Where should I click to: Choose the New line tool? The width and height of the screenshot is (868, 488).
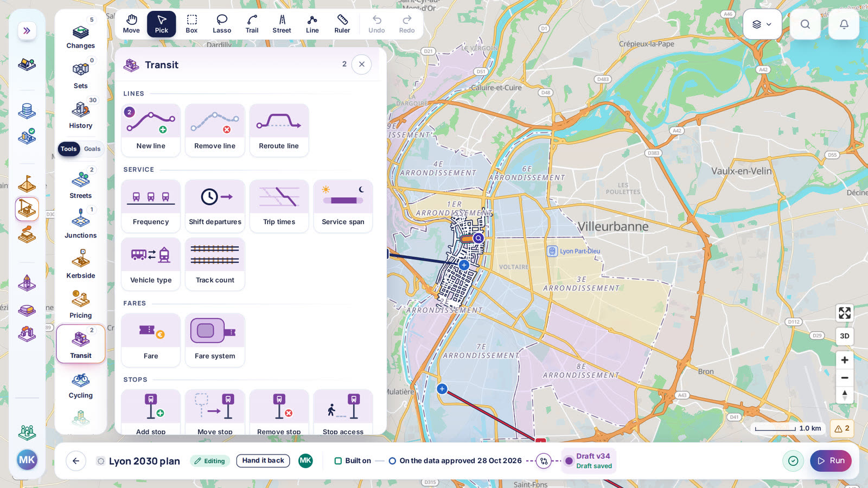point(151,130)
